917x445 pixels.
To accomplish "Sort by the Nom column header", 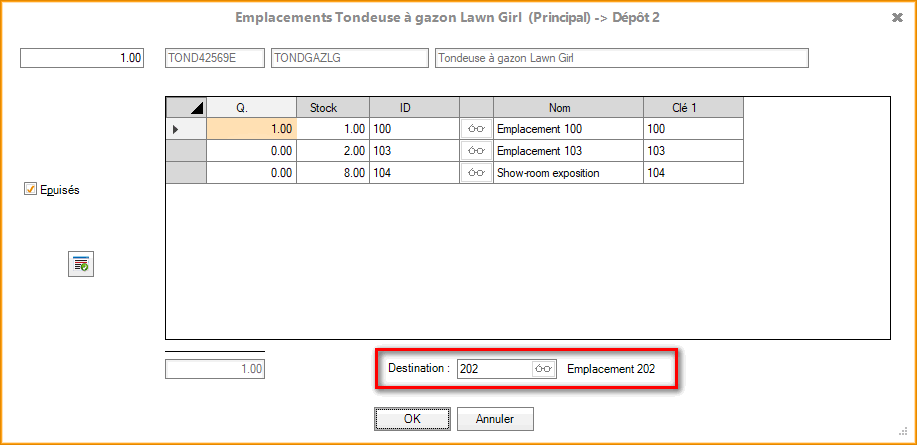I will [567, 107].
